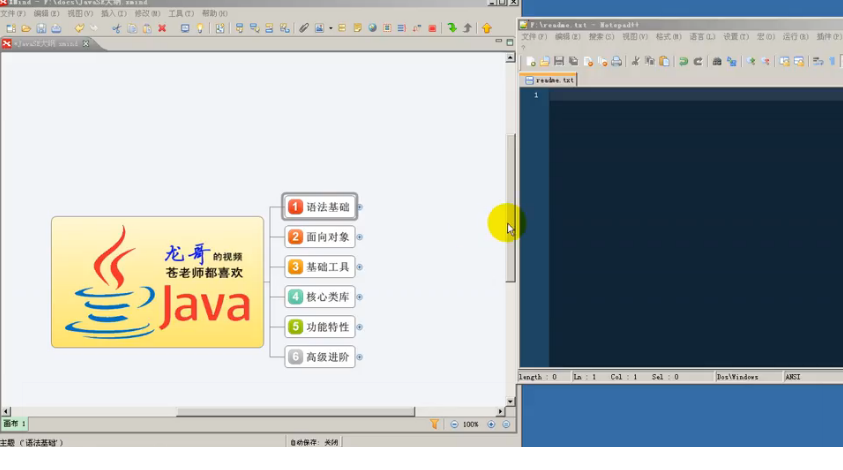Click the XMind vertical scrollbar down arrow

coord(510,401)
